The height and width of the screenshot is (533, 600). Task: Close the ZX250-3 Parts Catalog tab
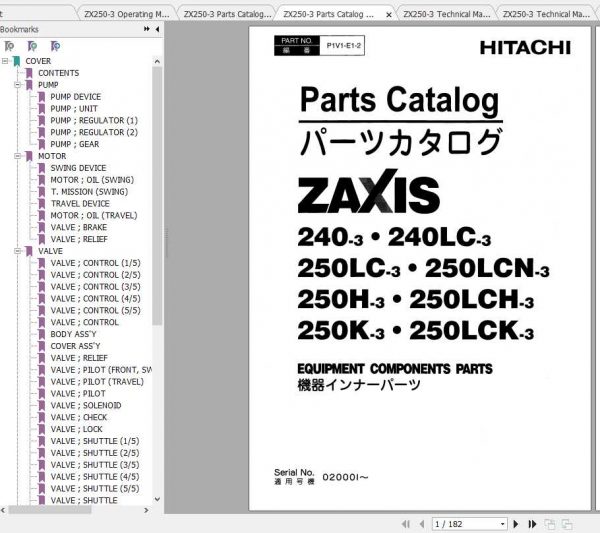[x=389, y=15]
